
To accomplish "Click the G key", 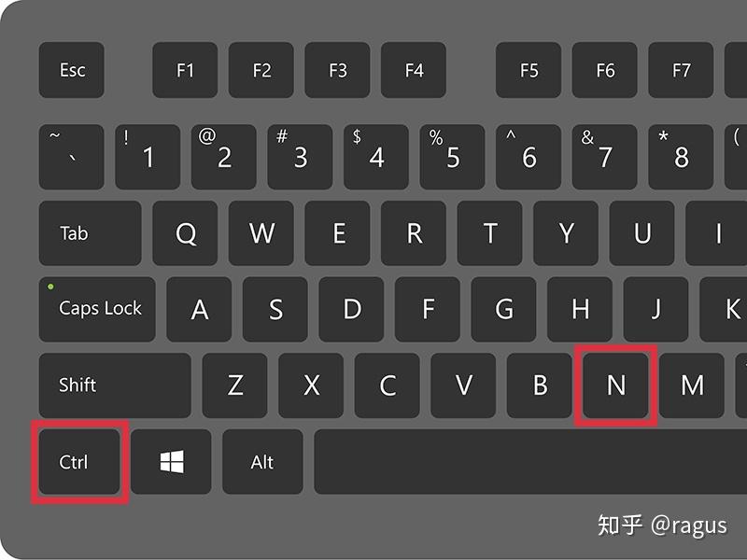I will (503, 309).
